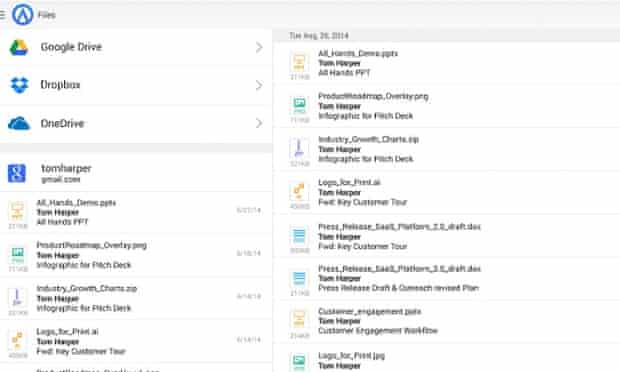
Task: Click the ai icon for Logo_for_Print under tomharper
Action: click(17, 340)
